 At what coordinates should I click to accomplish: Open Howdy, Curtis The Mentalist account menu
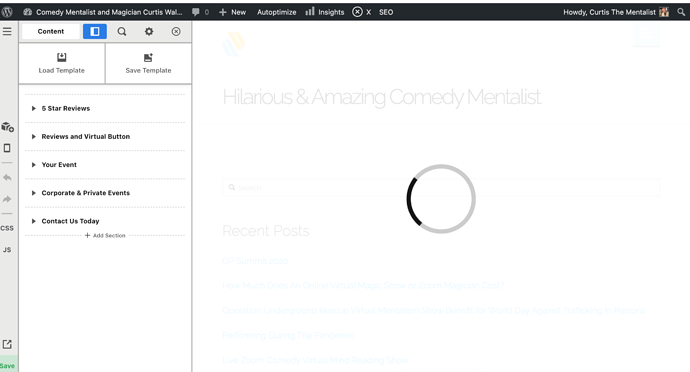point(616,12)
